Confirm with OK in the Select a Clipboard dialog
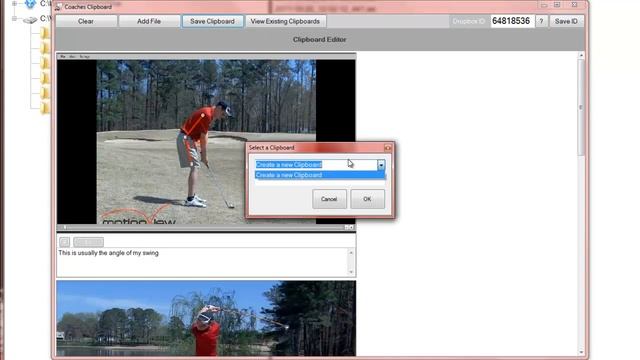Image resolution: width=640 pixels, height=360 pixels. [x=367, y=199]
